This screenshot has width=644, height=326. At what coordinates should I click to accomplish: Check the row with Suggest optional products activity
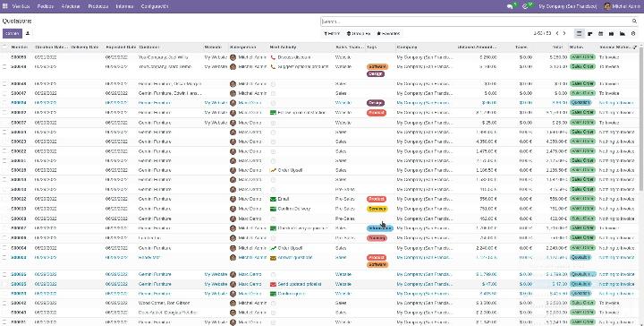tap(4, 66)
